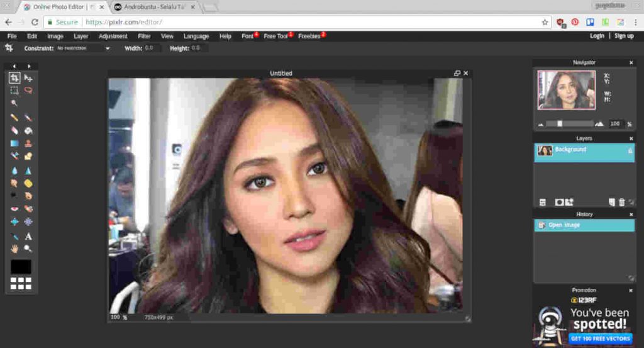Pick the Lasso tool

[x=28, y=91]
